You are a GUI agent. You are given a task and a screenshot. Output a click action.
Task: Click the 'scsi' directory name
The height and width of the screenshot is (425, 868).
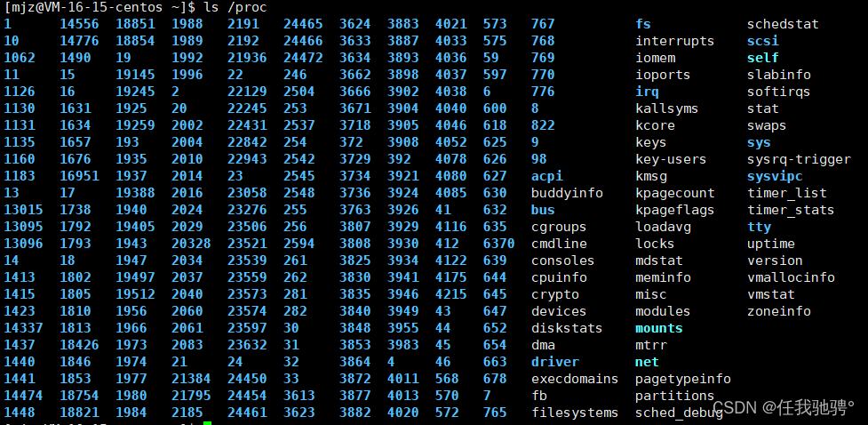[763, 41]
